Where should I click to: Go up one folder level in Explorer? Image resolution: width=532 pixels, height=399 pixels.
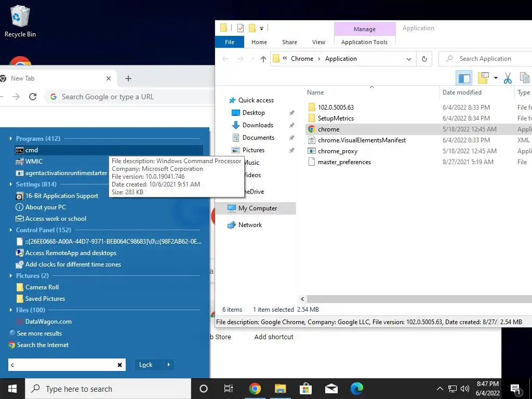(x=263, y=59)
